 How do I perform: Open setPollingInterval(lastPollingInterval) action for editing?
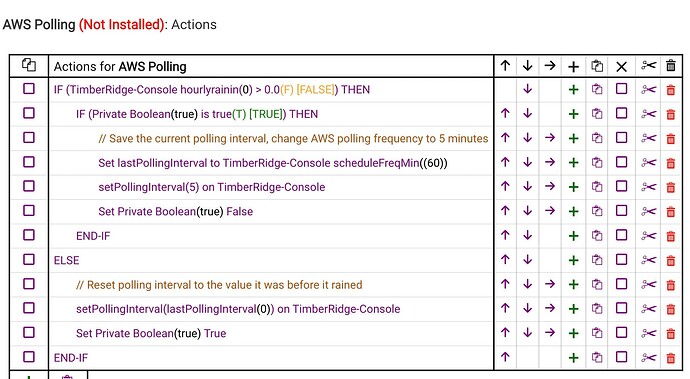pyautogui.click(x=238, y=309)
